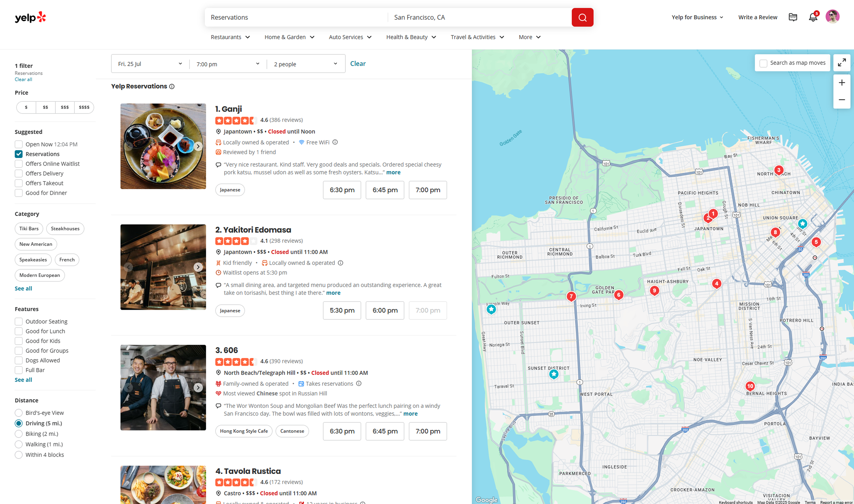
Task: Click the star pin near Sunset District
Action: coord(554,374)
